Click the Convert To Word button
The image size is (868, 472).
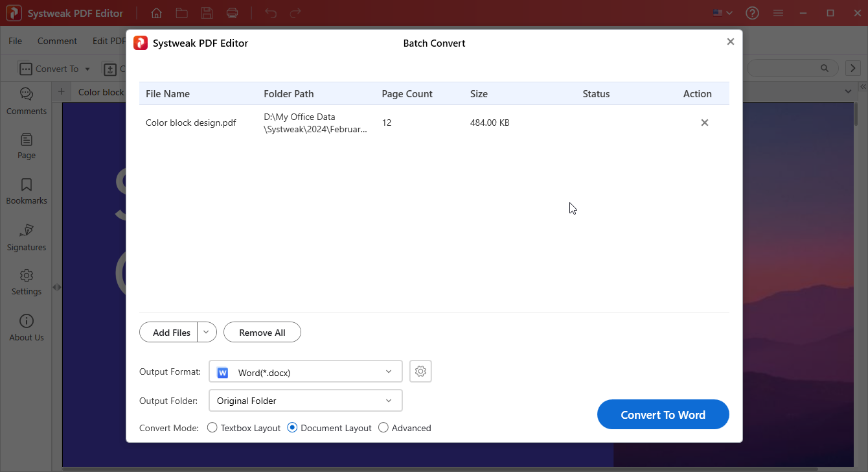[x=663, y=415]
